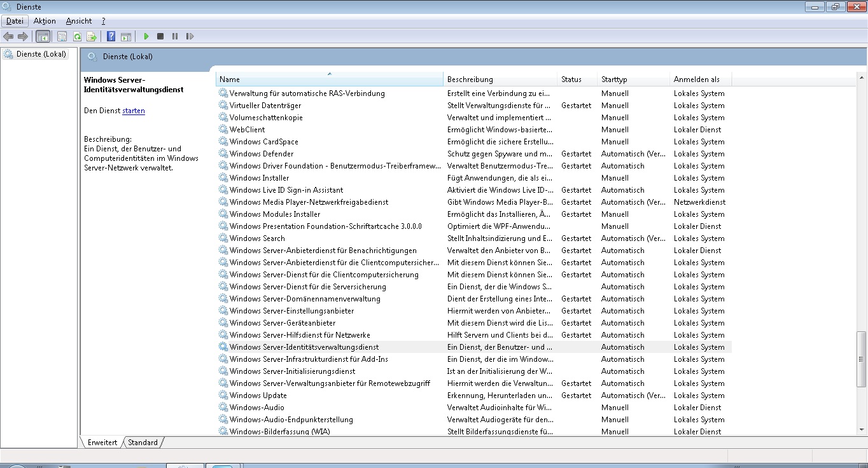The image size is (868, 468).
Task: Click 'Lokaler Dienst' logon cell in WebClient row
Action: 697,130
